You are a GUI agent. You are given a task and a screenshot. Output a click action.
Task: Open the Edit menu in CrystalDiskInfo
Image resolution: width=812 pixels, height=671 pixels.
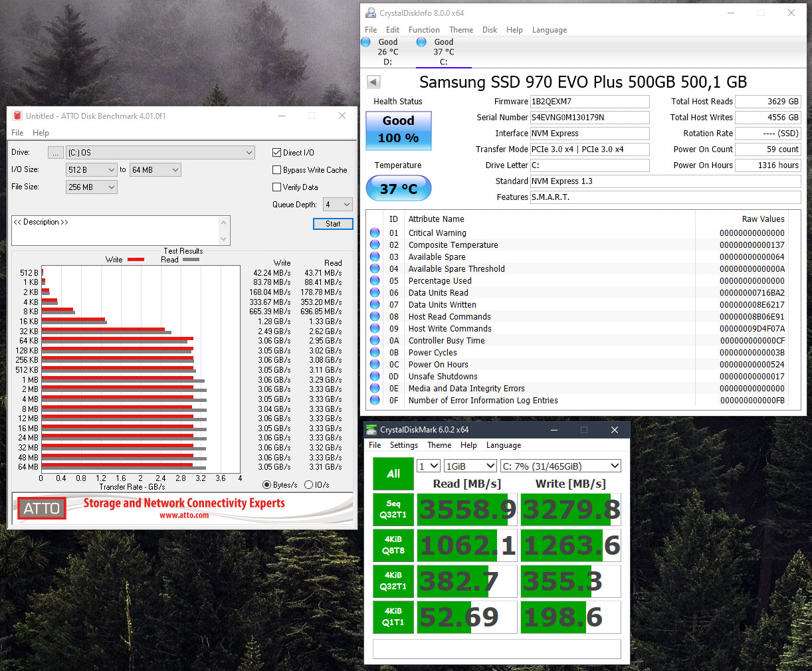(x=393, y=30)
